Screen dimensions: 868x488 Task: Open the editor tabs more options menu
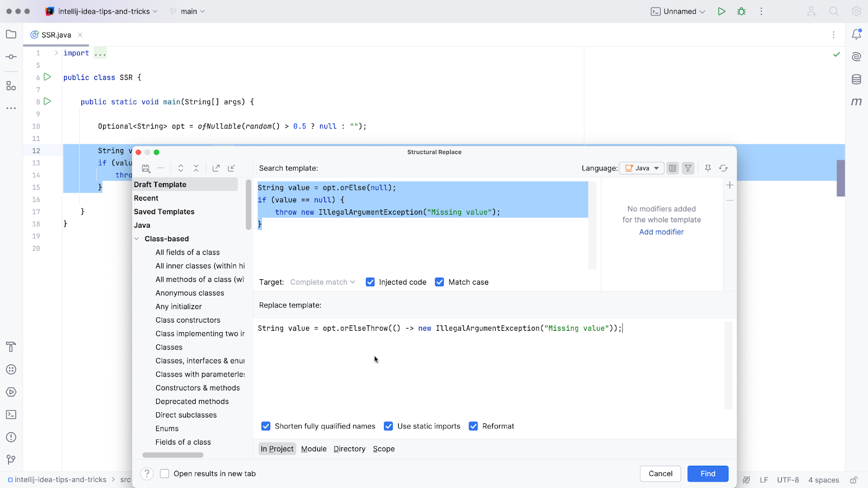tap(834, 35)
